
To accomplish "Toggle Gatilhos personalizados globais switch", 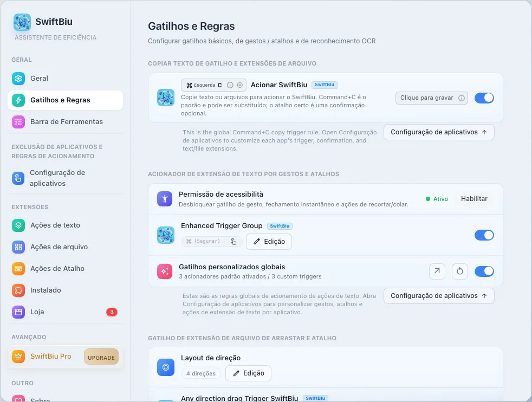I will [x=484, y=271].
